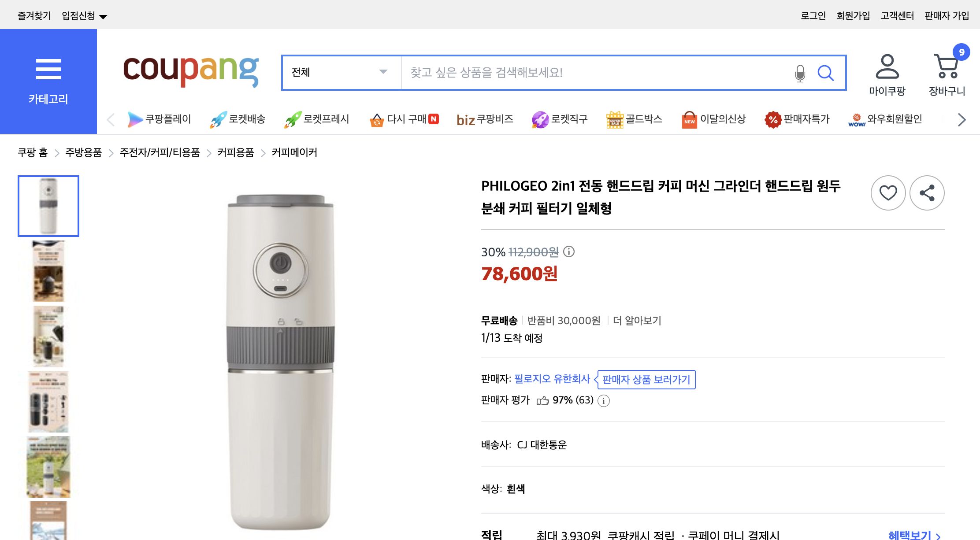This screenshot has width=980, height=540.
Task: Click the 골드박스 super sale icon
Action: (x=635, y=118)
